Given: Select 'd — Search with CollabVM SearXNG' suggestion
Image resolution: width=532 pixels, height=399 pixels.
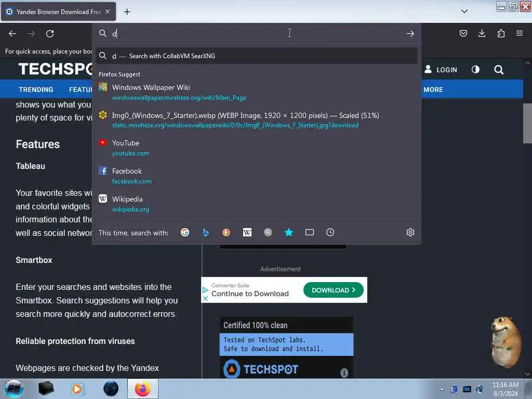Looking at the screenshot, I should [x=257, y=56].
